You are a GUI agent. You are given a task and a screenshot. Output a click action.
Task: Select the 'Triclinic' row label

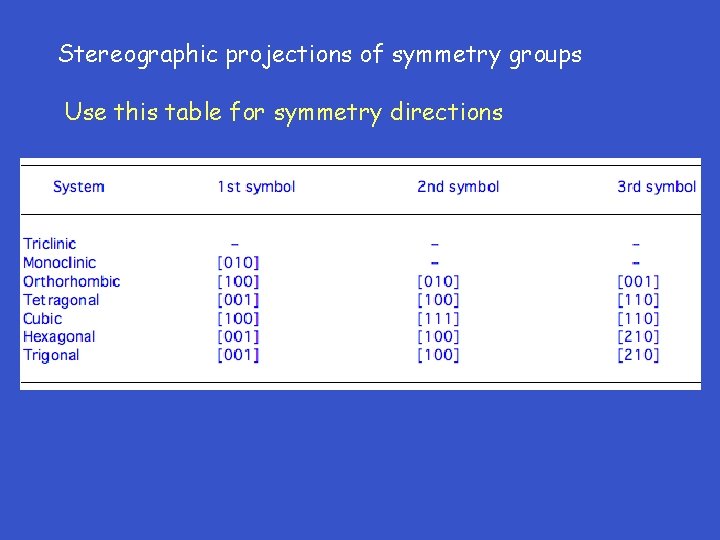[50, 243]
